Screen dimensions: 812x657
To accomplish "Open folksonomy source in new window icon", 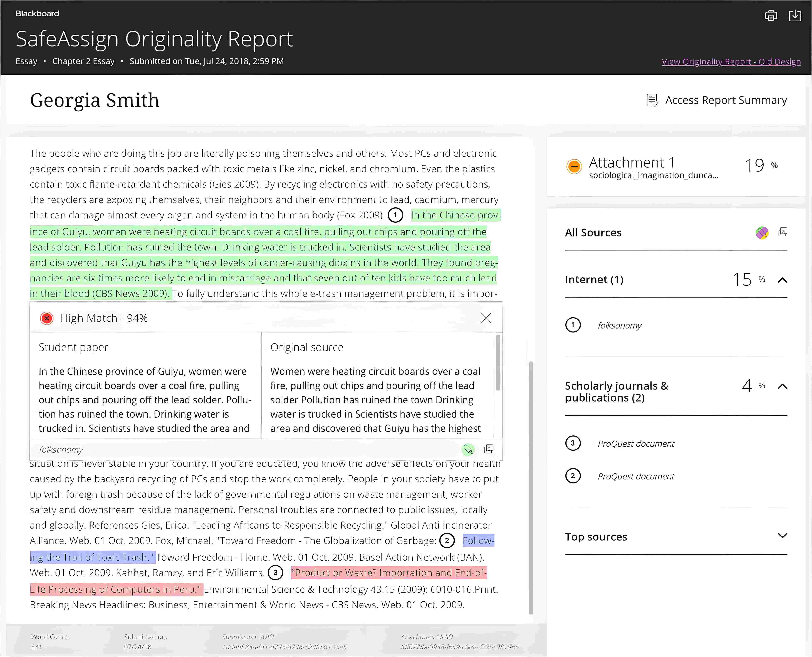I will [x=489, y=449].
